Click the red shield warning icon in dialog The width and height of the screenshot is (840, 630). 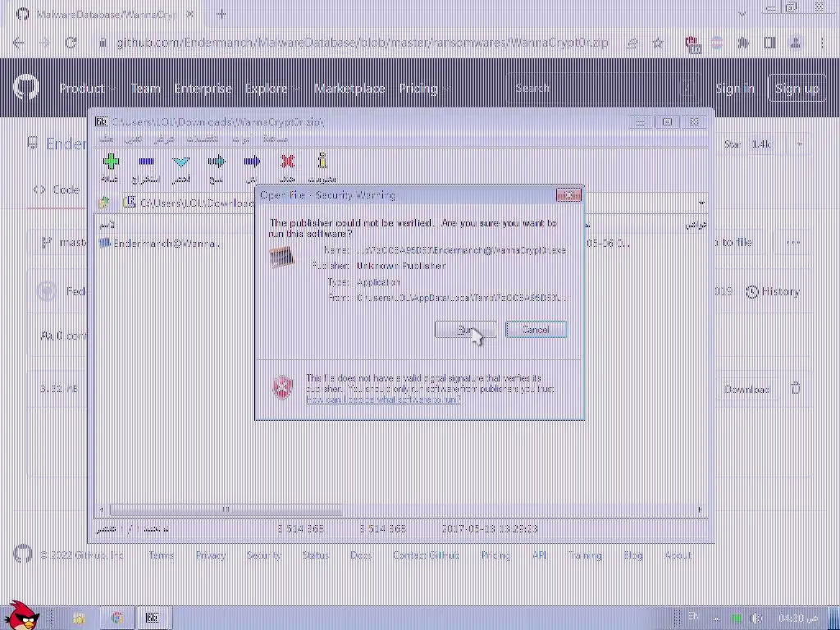point(283,387)
